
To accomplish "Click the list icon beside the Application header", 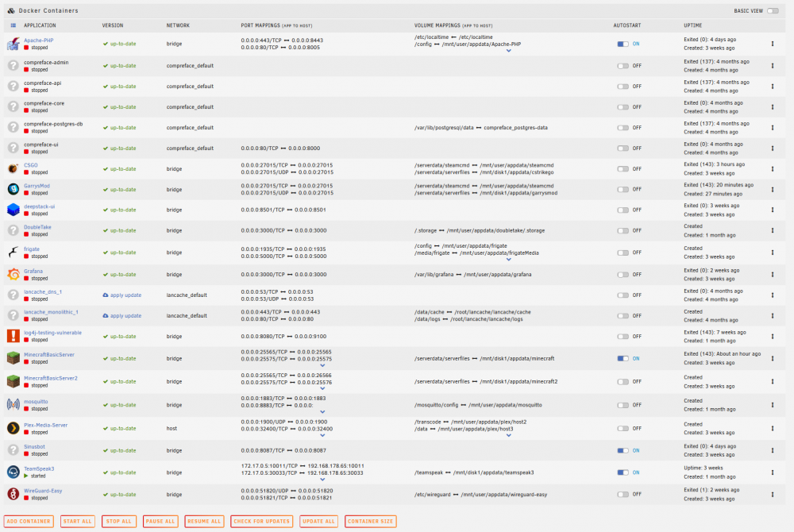I will pos(13,25).
